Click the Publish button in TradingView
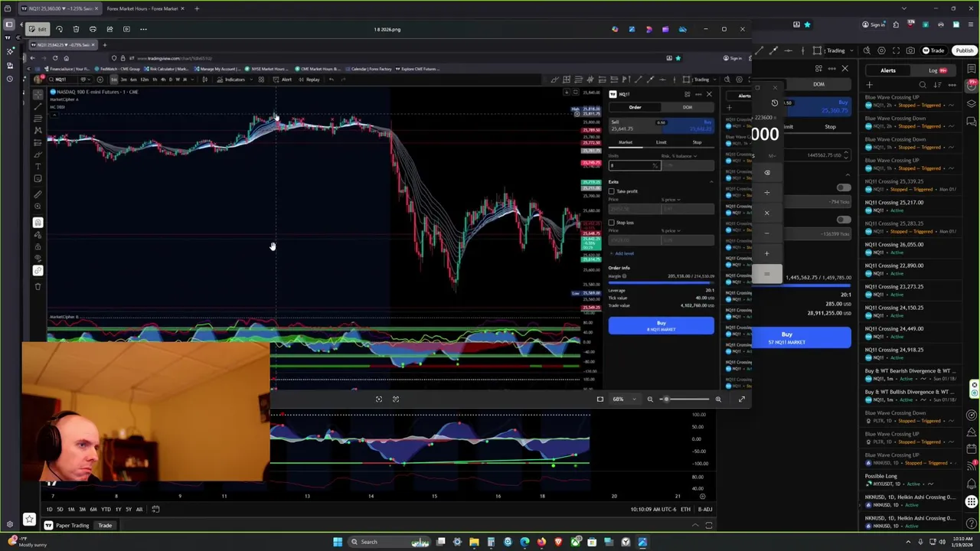 point(964,51)
